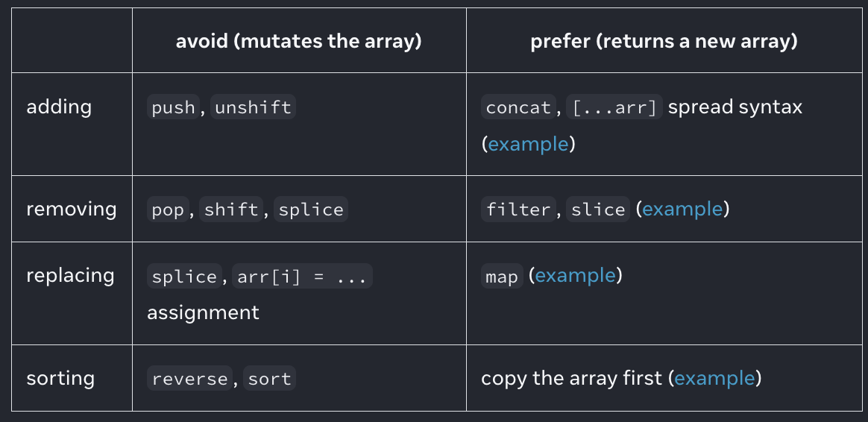Image resolution: width=868 pixels, height=422 pixels.
Task: Click the 'prefer (returns a new array)' column header
Action: click(x=664, y=41)
